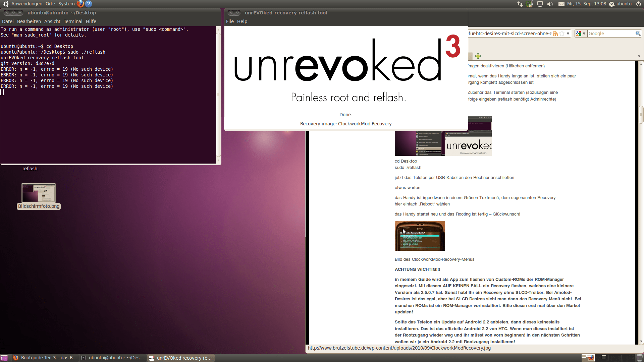Click the date and time clock
This screenshot has height=362, width=644.
pyautogui.click(x=587, y=4)
